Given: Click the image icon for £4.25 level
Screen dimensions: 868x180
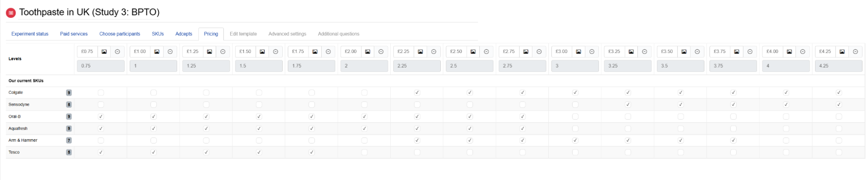Looking at the screenshot, I should [x=842, y=52].
